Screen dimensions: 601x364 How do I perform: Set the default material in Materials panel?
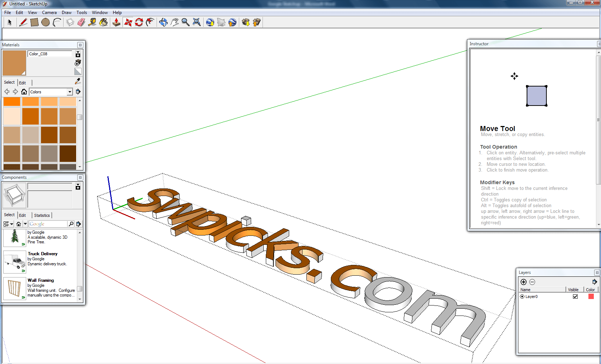click(78, 71)
